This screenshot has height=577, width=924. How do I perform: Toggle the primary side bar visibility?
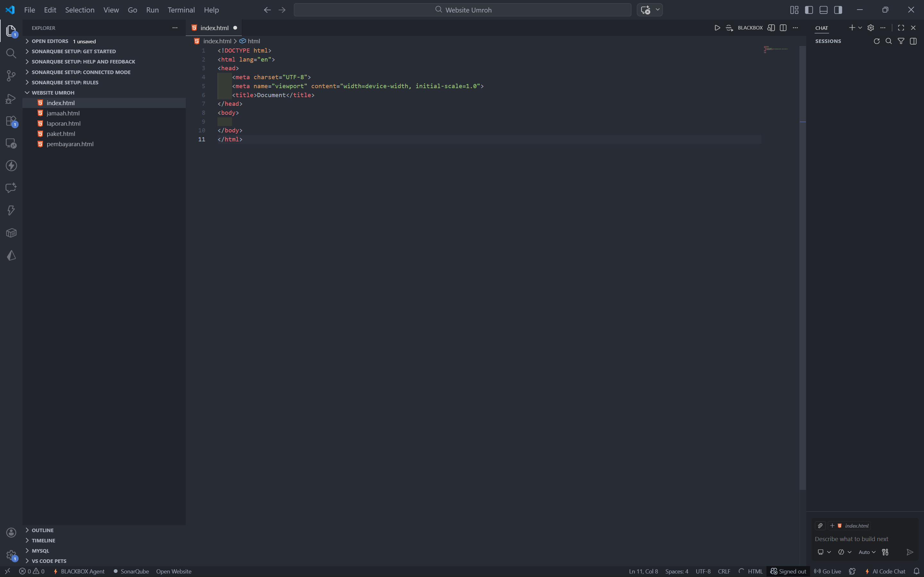(x=809, y=10)
